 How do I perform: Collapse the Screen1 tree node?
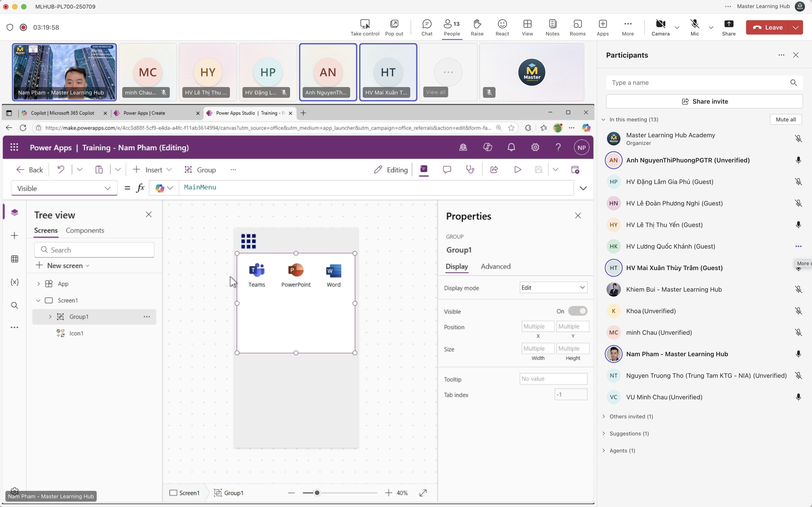tap(38, 300)
